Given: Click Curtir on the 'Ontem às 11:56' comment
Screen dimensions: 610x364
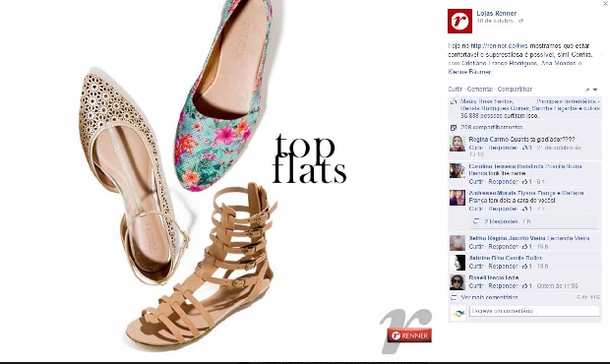Looking at the screenshot, I should point(476,286).
